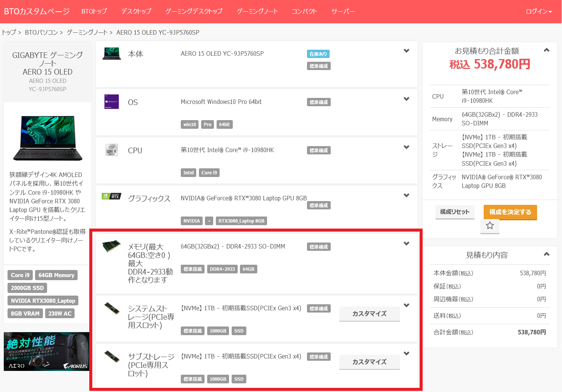The width and height of the screenshot is (562, 392).
Task: Open the サーバー menu item
Action: point(343,11)
